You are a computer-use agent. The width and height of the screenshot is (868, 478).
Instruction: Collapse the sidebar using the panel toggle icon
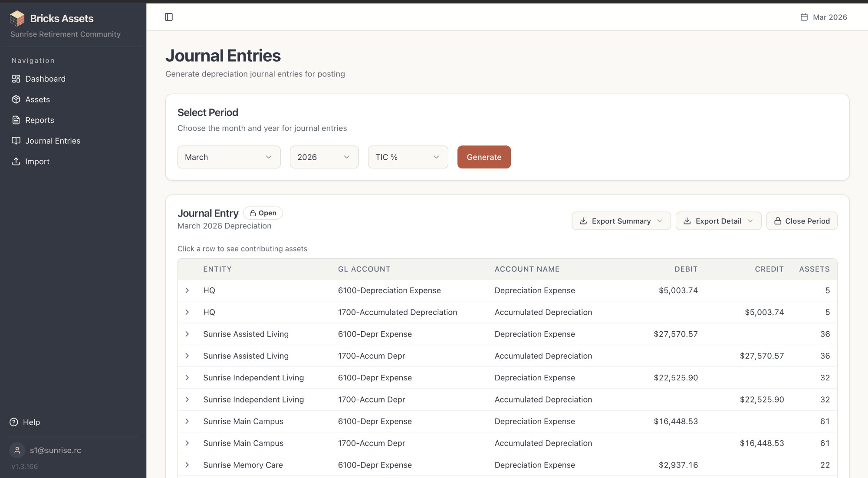coord(169,16)
